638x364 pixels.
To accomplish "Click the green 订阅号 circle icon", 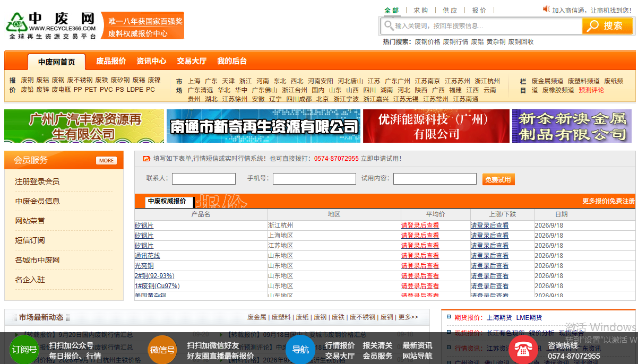I will click(24, 350).
